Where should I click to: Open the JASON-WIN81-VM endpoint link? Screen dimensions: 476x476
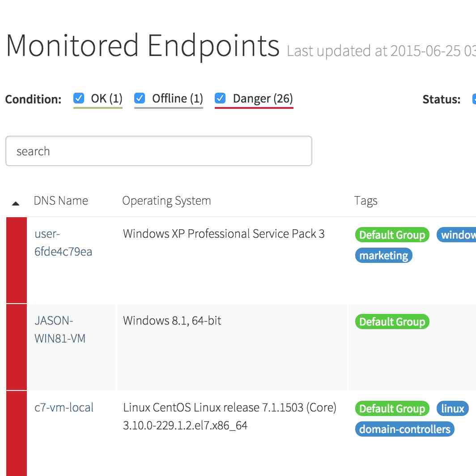click(x=60, y=330)
